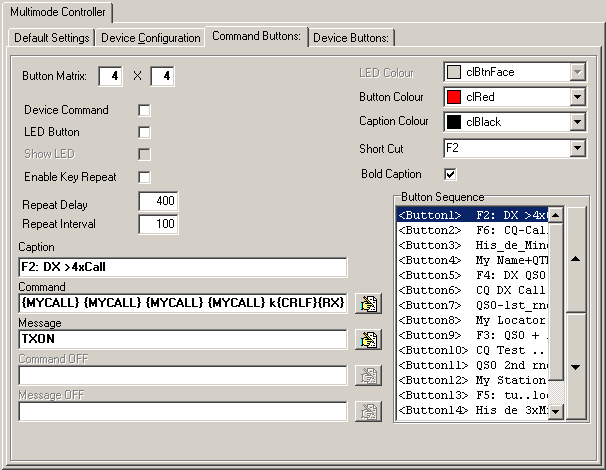Image resolution: width=606 pixels, height=470 pixels.
Task: Enable Key Repeat checkbox
Action: tap(144, 177)
